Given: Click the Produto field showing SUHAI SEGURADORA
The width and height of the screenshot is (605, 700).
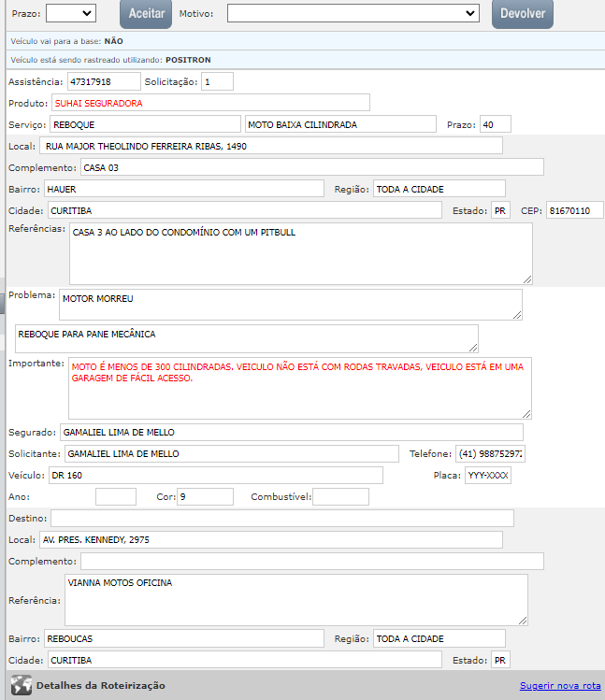Looking at the screenshot, I should pos(210,103).
